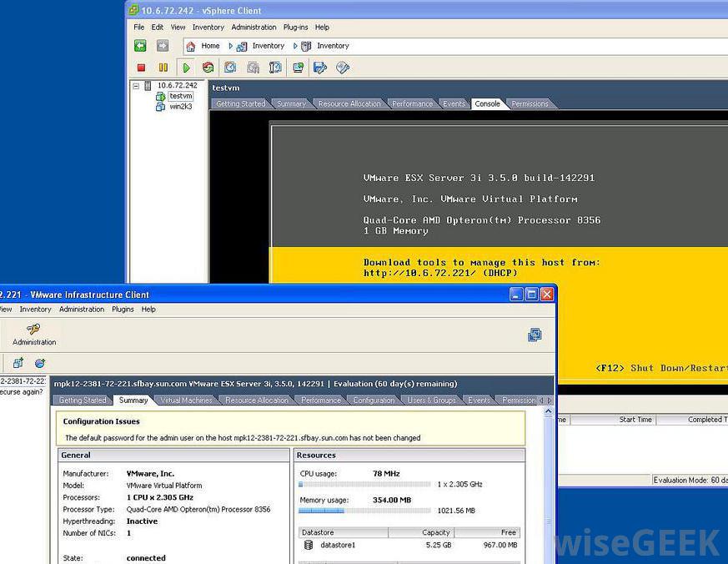Select datastore1 in the datastore list

coord(337,545)
